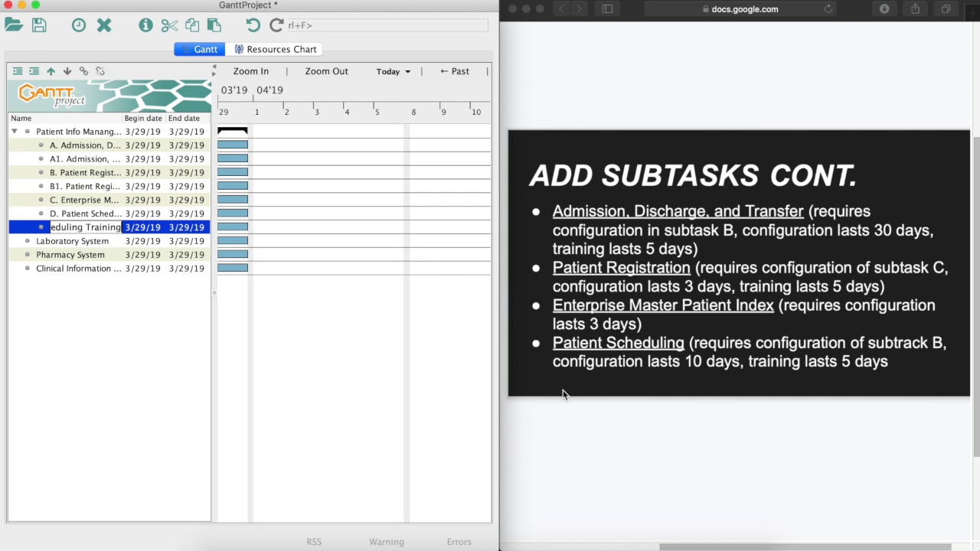Viewport: 980px width, 551px height.
Task: Show the tab overview in Safari
Action: pyautogui.click(x=946, y=9)
